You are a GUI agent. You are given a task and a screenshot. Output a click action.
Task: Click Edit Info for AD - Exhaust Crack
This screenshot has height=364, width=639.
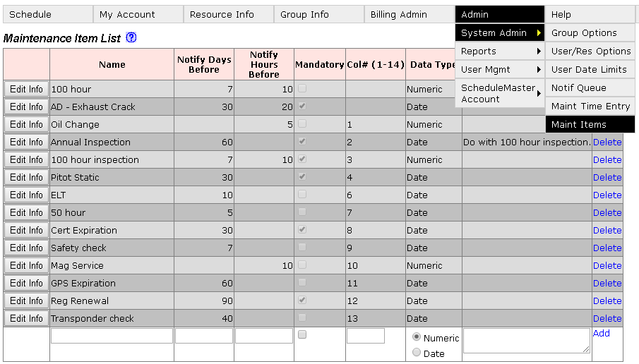27,107
